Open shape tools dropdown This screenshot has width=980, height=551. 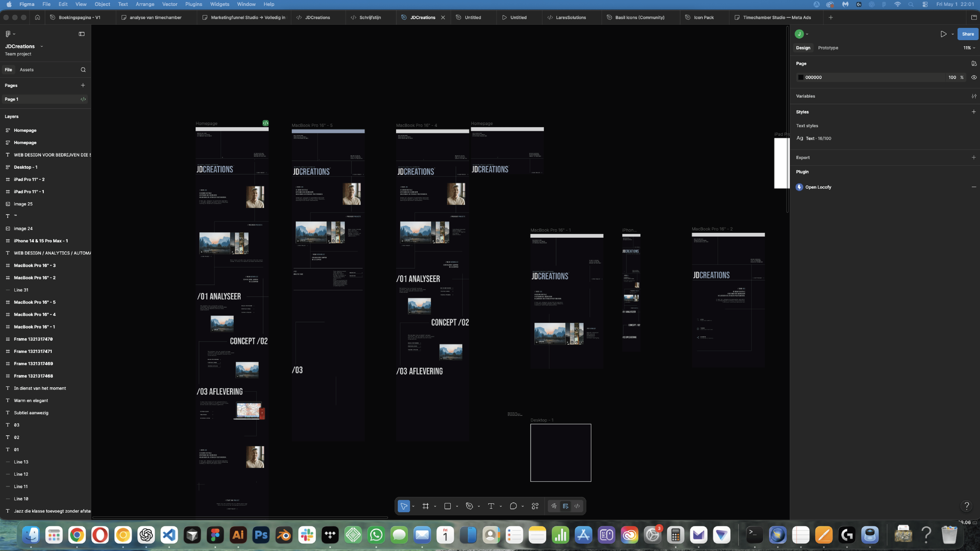(457, 506)
